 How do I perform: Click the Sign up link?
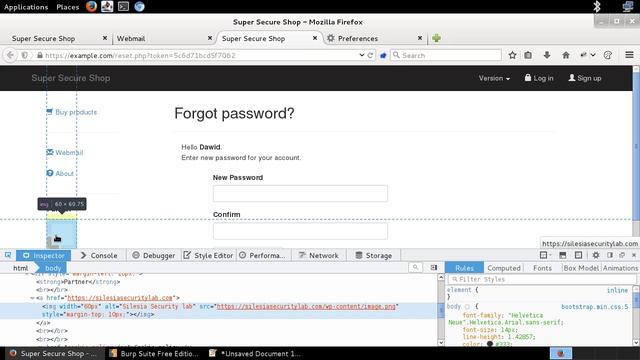click(585, 78)
